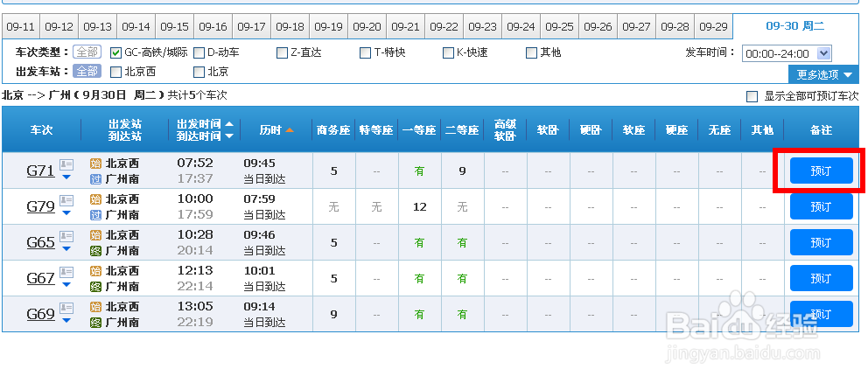Open train number link G67

tap(41, 278)
